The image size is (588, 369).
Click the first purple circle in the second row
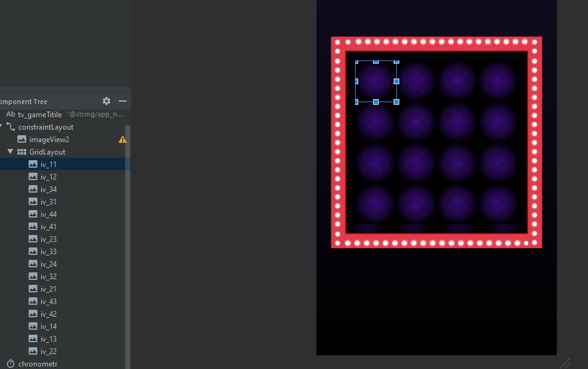[374, 122]
